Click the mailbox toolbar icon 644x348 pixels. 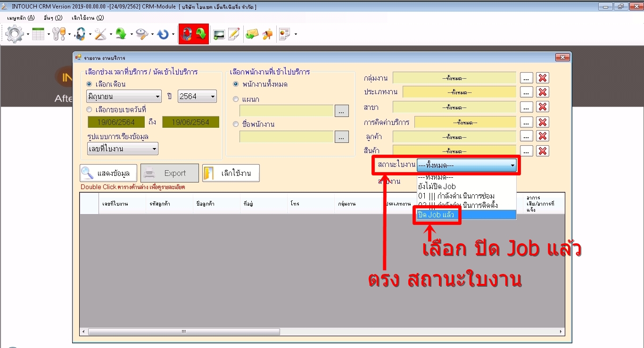(x=268, y=34)
